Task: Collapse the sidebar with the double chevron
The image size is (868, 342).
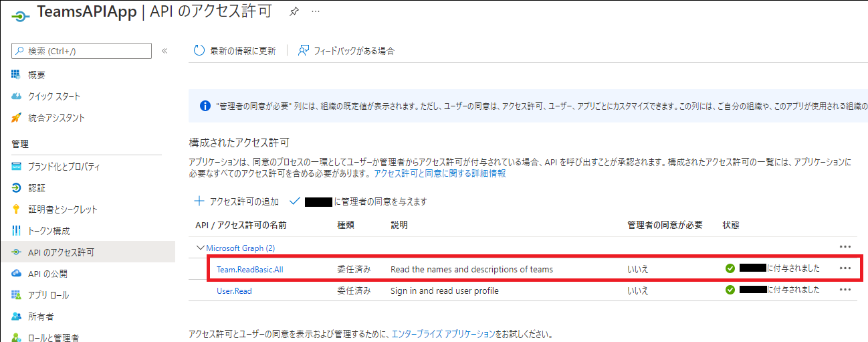Action: (165, 51)
